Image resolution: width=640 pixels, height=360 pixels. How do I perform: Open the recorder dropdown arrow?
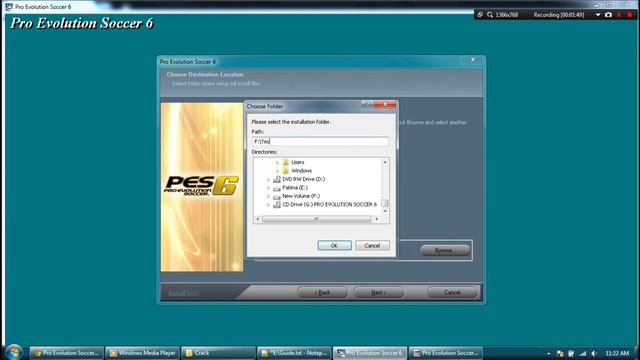tap(598, 15)
